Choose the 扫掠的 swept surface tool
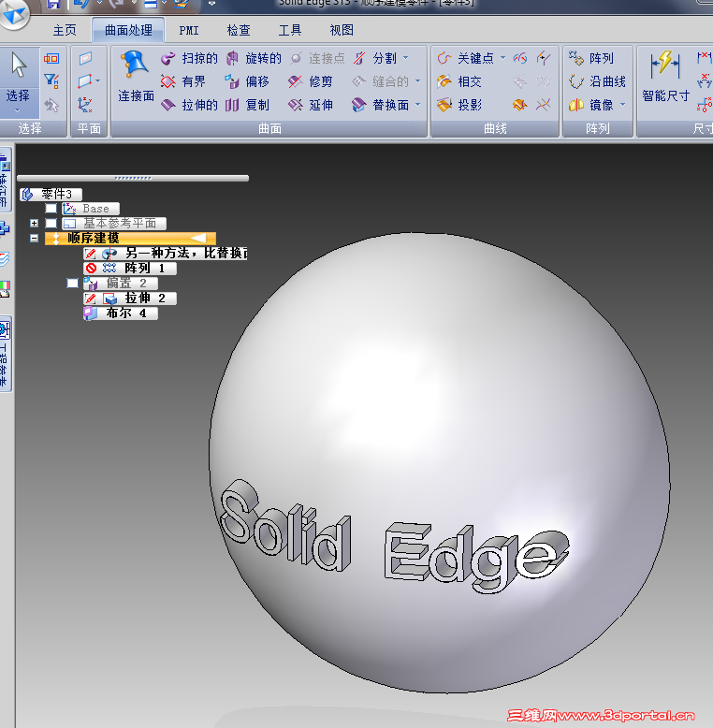Screen dimensions: 713x728 coord(189,58)
